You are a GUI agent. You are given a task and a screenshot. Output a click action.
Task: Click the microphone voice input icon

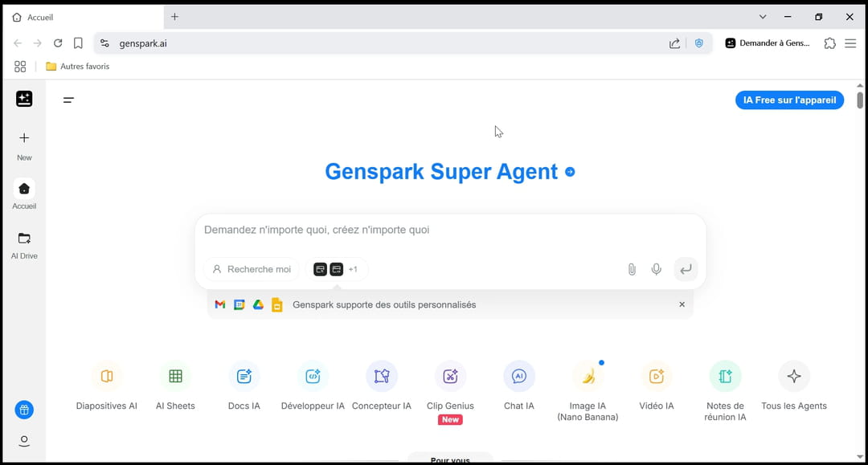point(657,270)
